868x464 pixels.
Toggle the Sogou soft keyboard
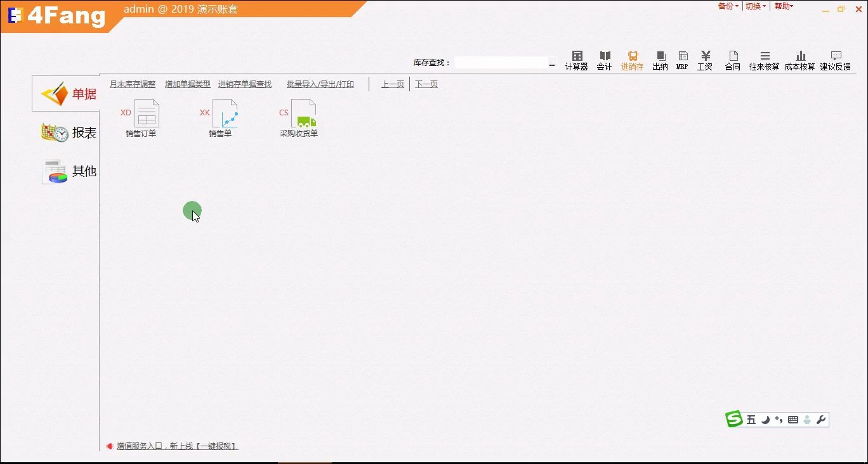792,420
